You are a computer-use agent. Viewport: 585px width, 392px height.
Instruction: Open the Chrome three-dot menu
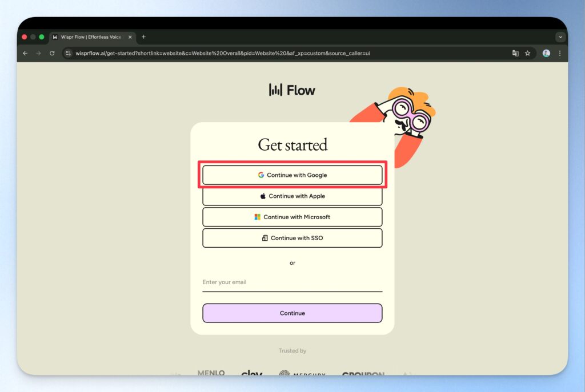(559, 53)
